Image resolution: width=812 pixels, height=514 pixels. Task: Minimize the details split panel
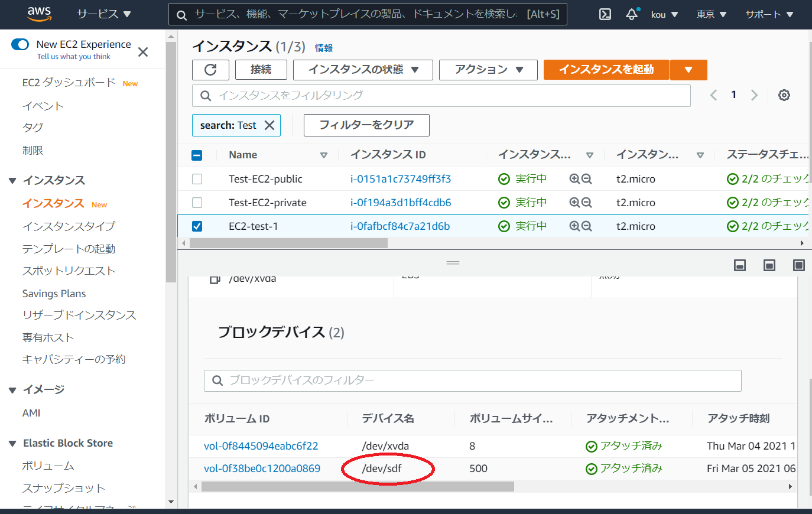(740, 265)
